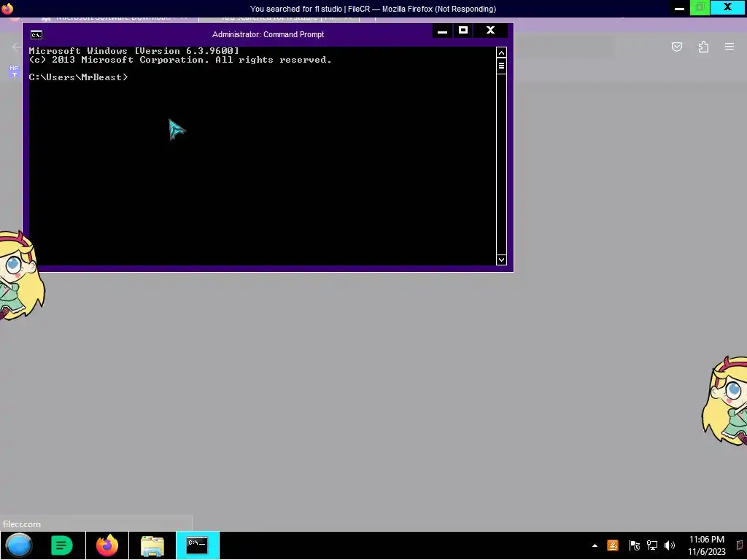Open the green document app on taskbar

[x=61, y=545]
